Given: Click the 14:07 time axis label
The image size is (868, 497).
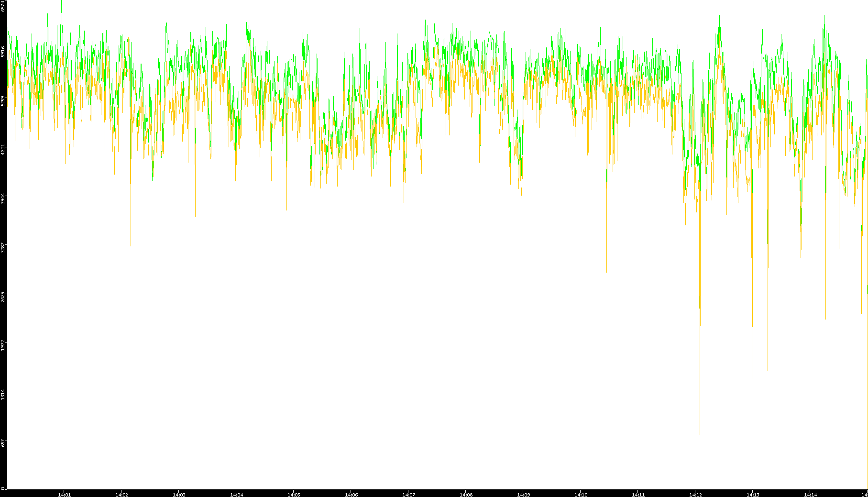Looking at the screenshot, I should pos(408,495).
